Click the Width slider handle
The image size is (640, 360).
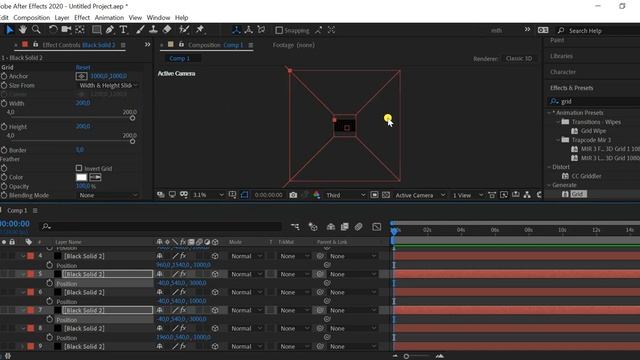(x=132, y=118)
